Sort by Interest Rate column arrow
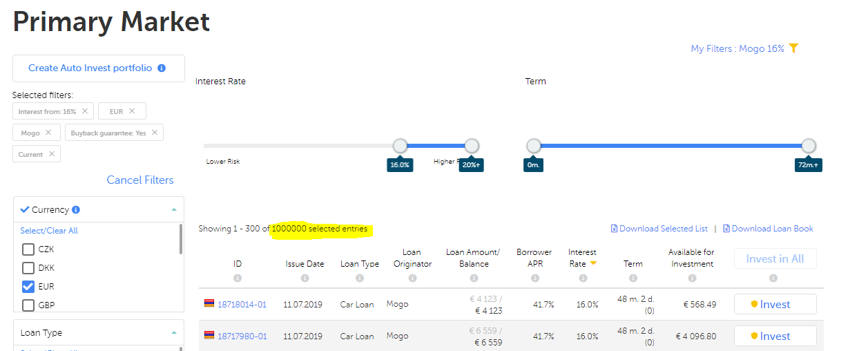Viewport: 868px width, 351px height. (x=593, y=264)
